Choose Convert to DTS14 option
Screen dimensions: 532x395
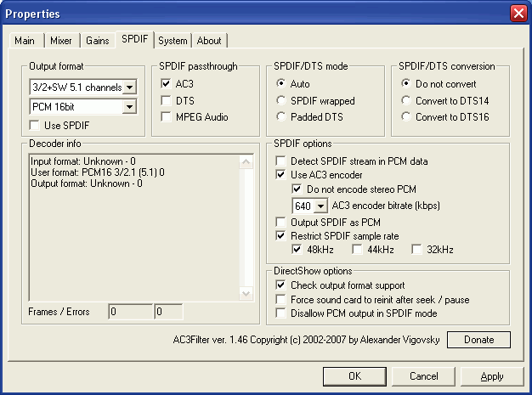coord(405,100)
